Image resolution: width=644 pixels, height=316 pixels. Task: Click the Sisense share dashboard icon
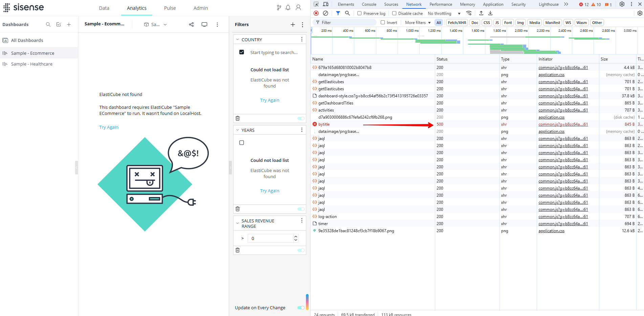point(191,24)
